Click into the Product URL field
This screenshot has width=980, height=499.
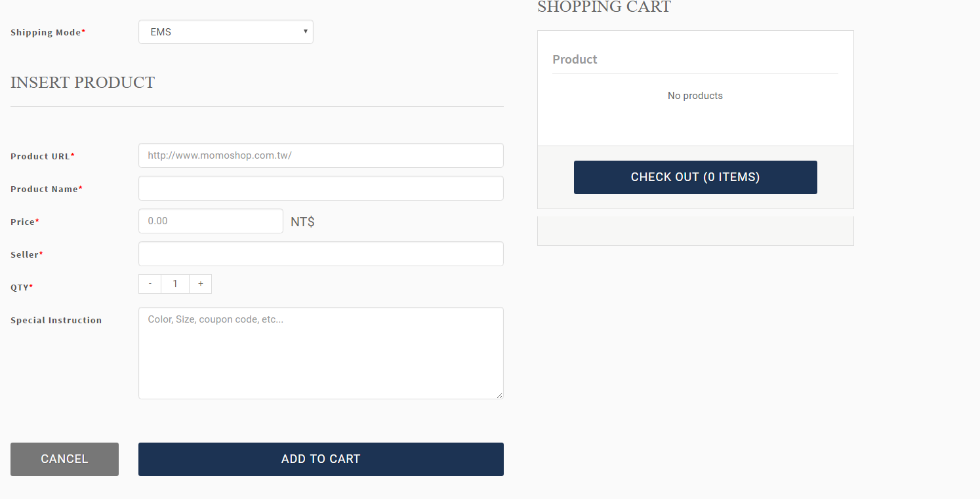[321, 155]
